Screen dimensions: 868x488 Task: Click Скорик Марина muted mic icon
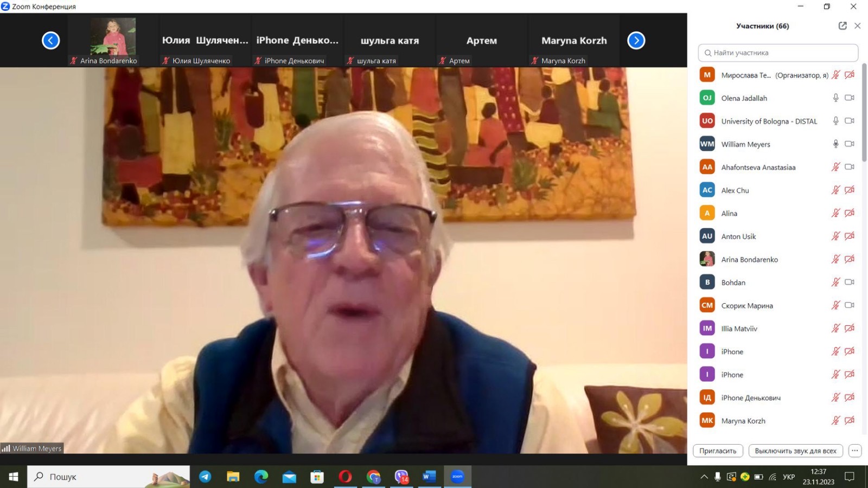836,305
